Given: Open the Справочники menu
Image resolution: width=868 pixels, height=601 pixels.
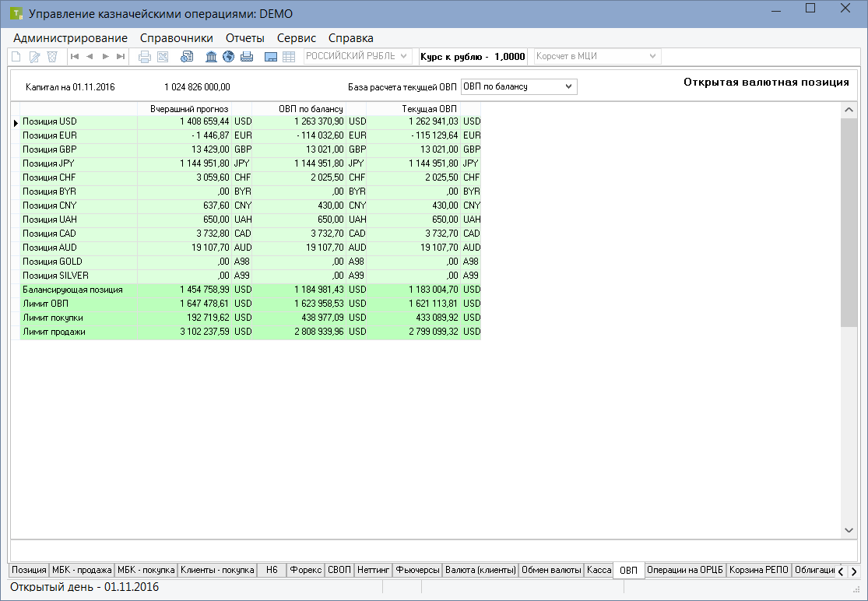Looking at the screenshot, I should (x=177, y=38).
